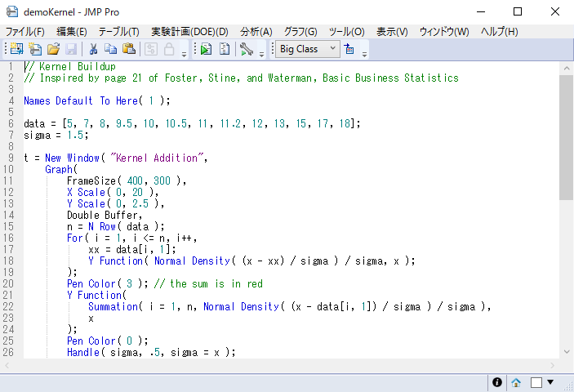The image size is (574, 392).
Task: Click the Copy icon in toolbar
Action: point(111,49)
